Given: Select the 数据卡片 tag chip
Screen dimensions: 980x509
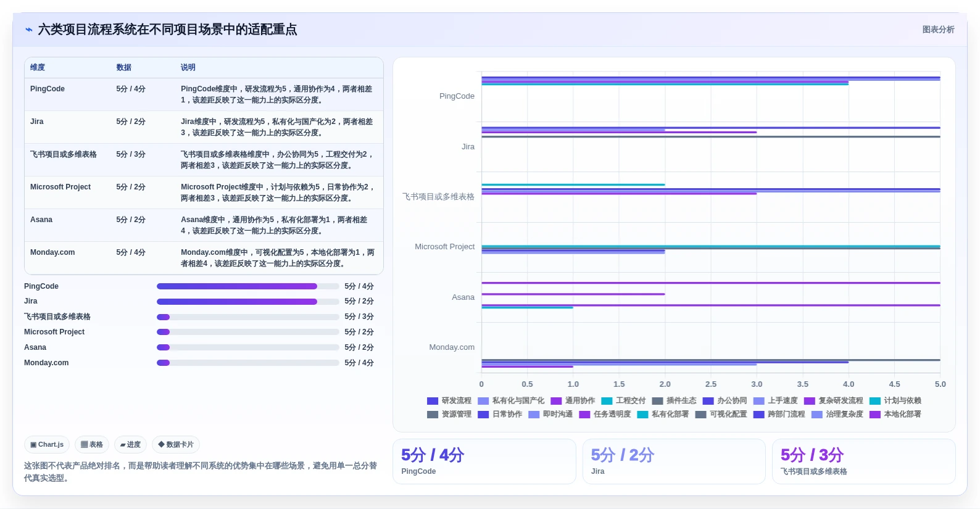Looking at the screenshot, I should pyautogui.click(x=176, y=444).
